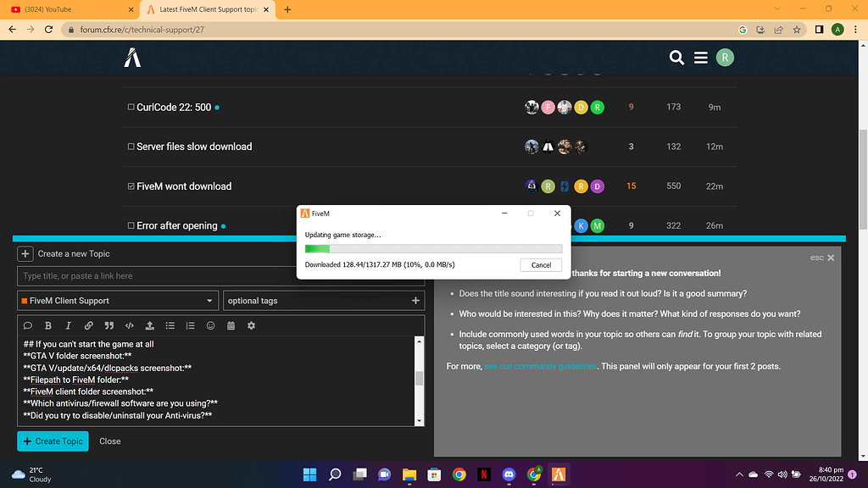Screen dimensions: 868x488
Task: Open the FiveM Client Support category dropdown
Action: point(209,300)
